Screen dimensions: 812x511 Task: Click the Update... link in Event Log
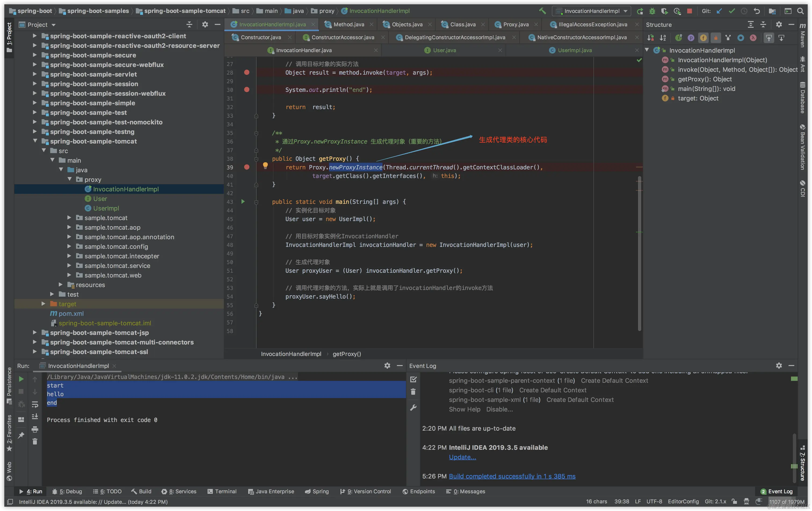(462, 457)
